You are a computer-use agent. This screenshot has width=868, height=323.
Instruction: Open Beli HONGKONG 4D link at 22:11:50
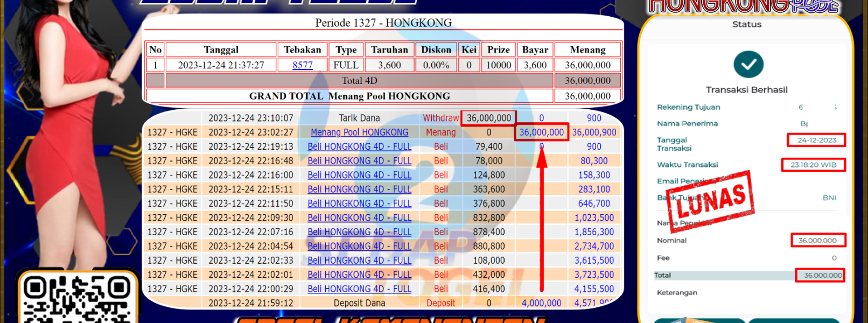click(x=359, y=203)
